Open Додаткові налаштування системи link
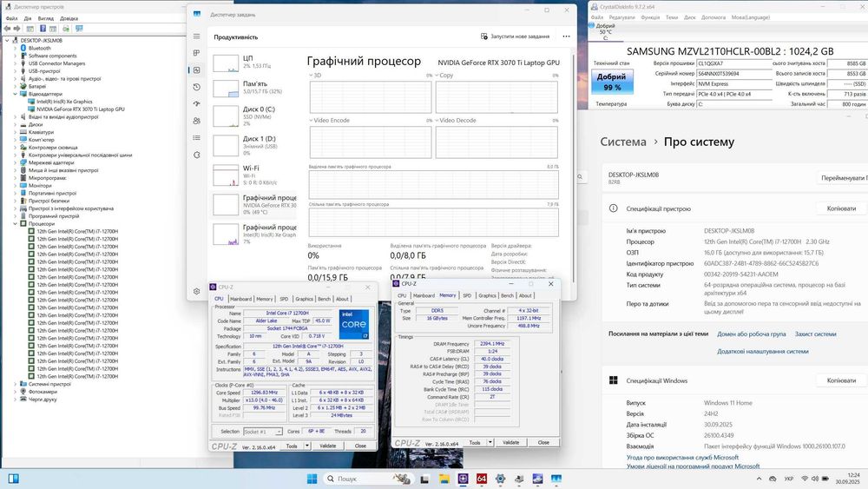Screen dimensions: 868x489 pyautogui.click(x=763, y=351)
